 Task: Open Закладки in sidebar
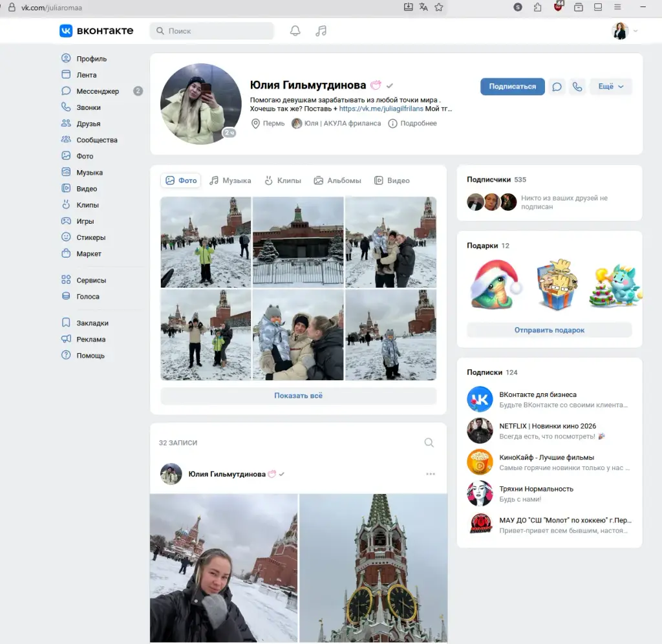85,323
